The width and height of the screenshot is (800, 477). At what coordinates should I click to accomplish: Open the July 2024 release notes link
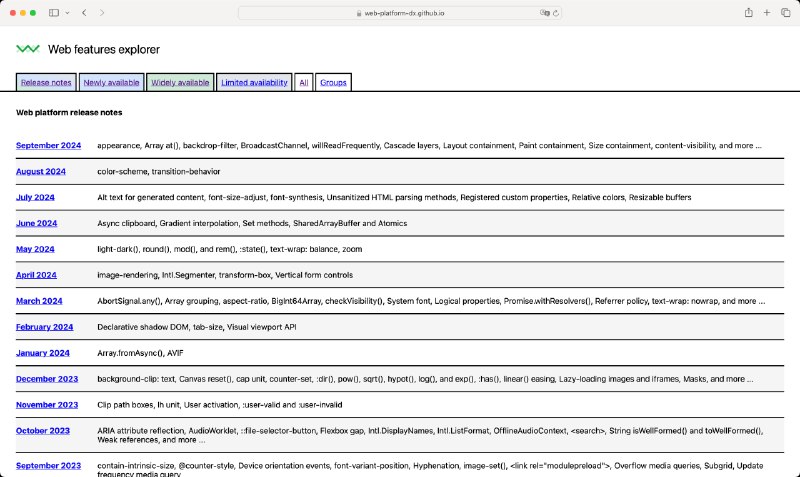[35, 197]
